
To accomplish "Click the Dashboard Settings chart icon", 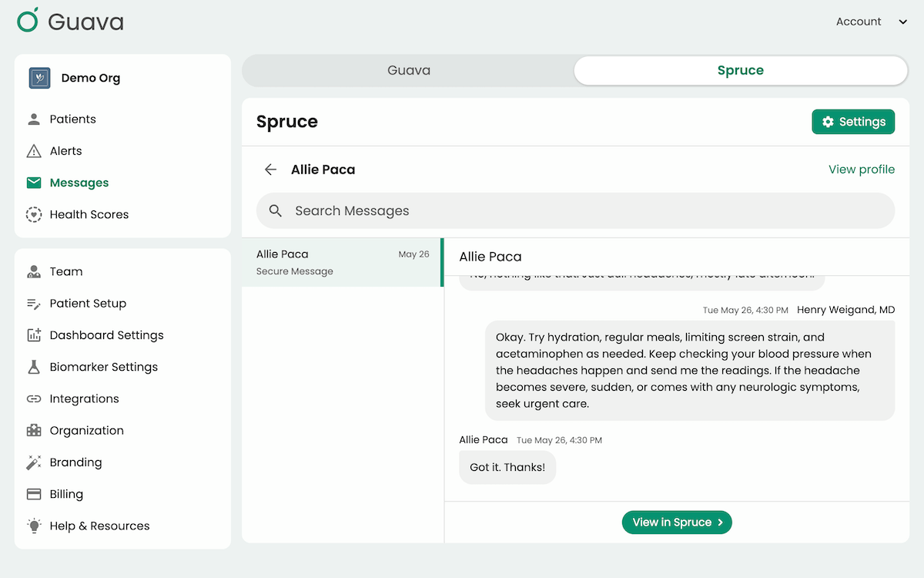I will [34, 335].
